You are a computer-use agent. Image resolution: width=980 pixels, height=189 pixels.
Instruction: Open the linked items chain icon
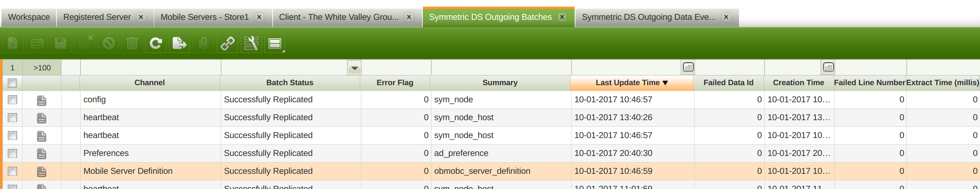click(227, 43)
